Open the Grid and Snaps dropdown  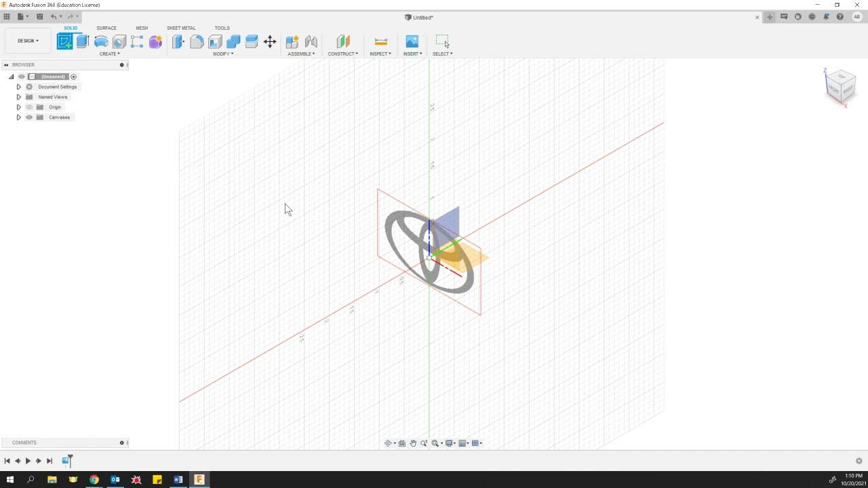tap(464, 443)
